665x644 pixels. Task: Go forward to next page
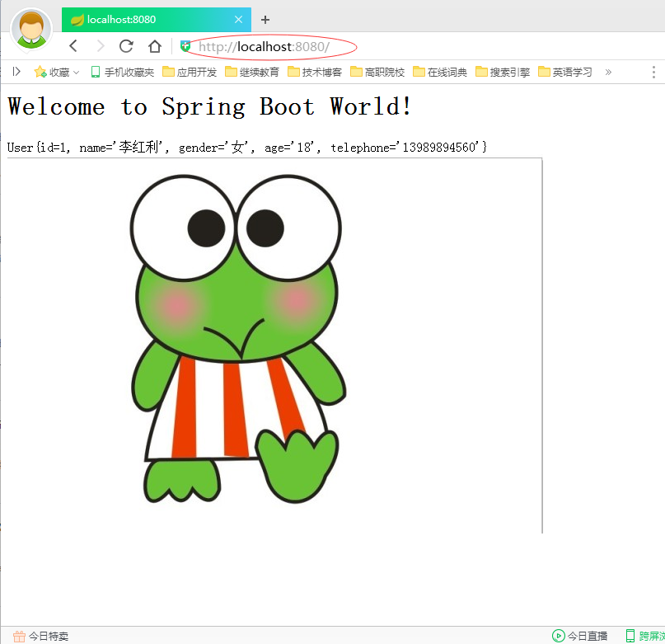click(100, 46)
